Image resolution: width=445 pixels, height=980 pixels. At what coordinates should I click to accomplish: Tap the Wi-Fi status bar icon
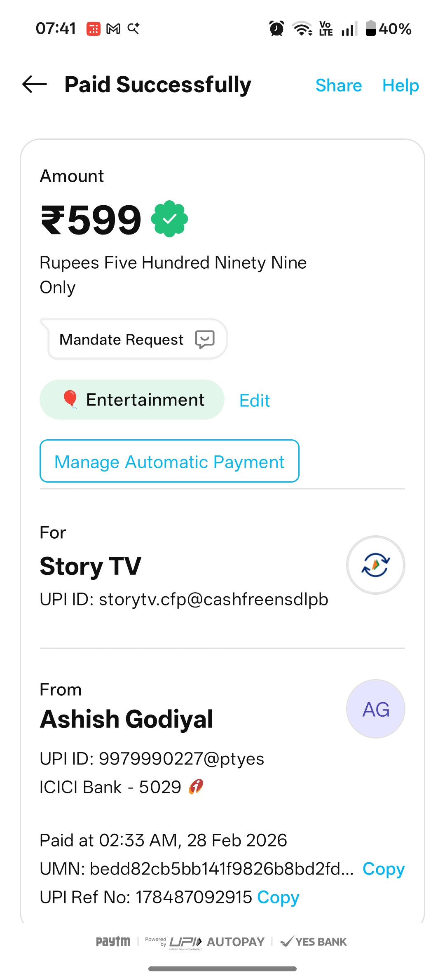point(302,29)
